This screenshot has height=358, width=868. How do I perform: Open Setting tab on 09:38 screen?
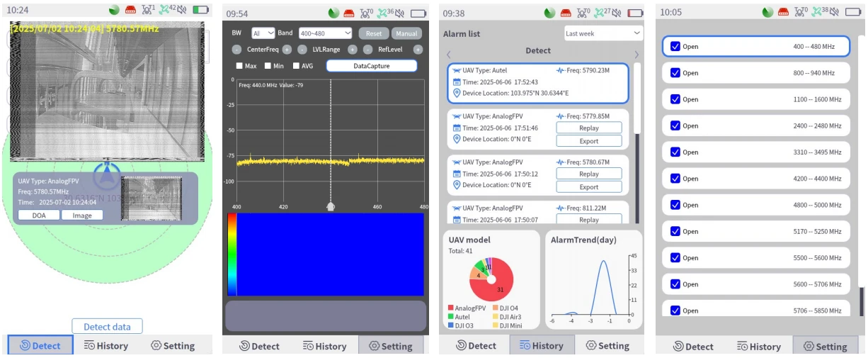pos(608,345)
